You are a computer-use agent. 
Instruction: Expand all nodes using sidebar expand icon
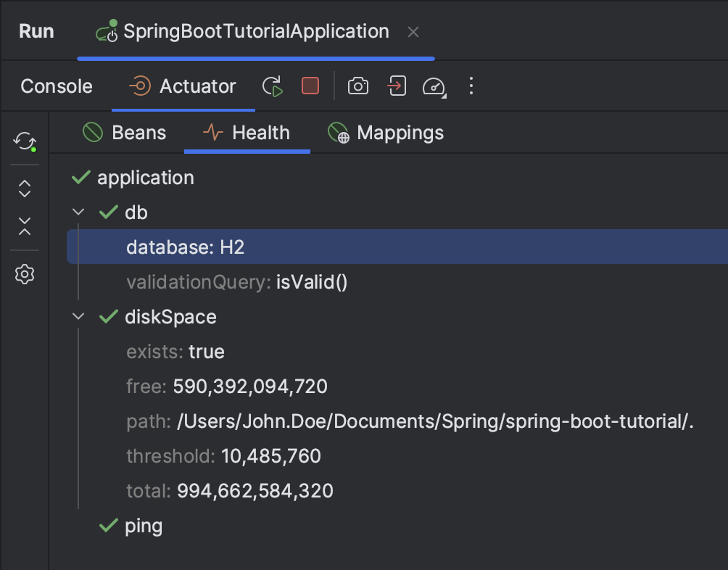coord(24,188)
